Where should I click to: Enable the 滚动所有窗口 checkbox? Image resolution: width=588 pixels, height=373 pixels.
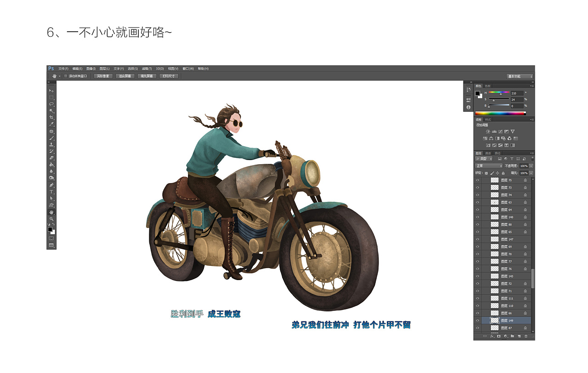(66, 76)
